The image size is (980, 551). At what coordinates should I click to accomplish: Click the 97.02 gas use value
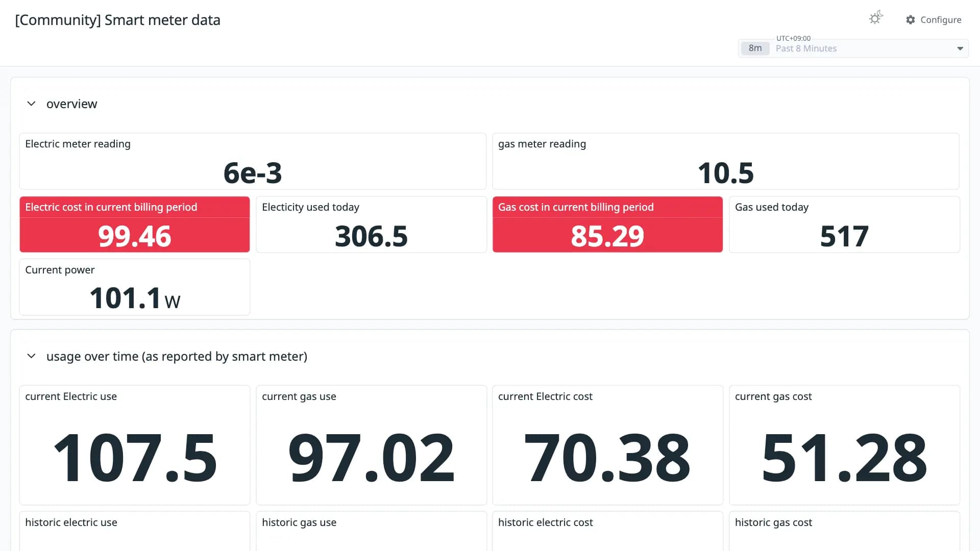point(371,458)
